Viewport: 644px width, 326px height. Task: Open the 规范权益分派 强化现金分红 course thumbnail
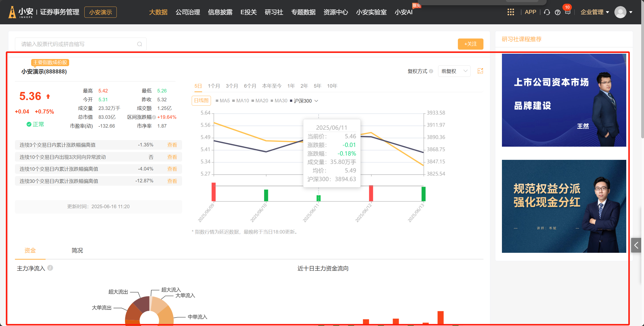tap(564, 206)
